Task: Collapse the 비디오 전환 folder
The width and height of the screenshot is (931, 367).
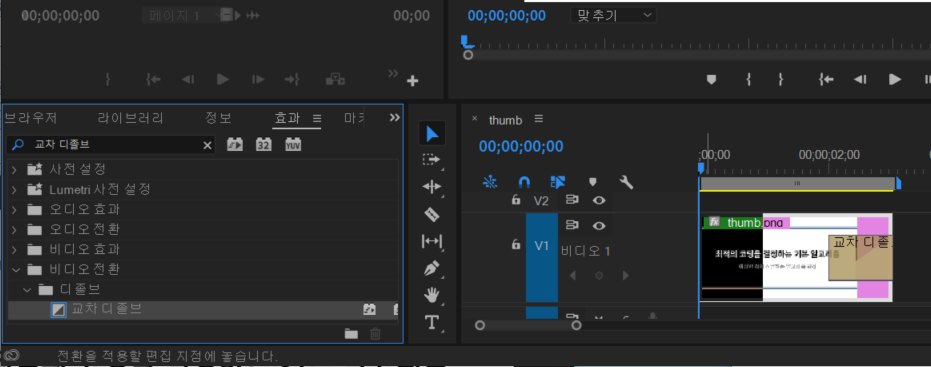Action: click(x=15, y=270)
